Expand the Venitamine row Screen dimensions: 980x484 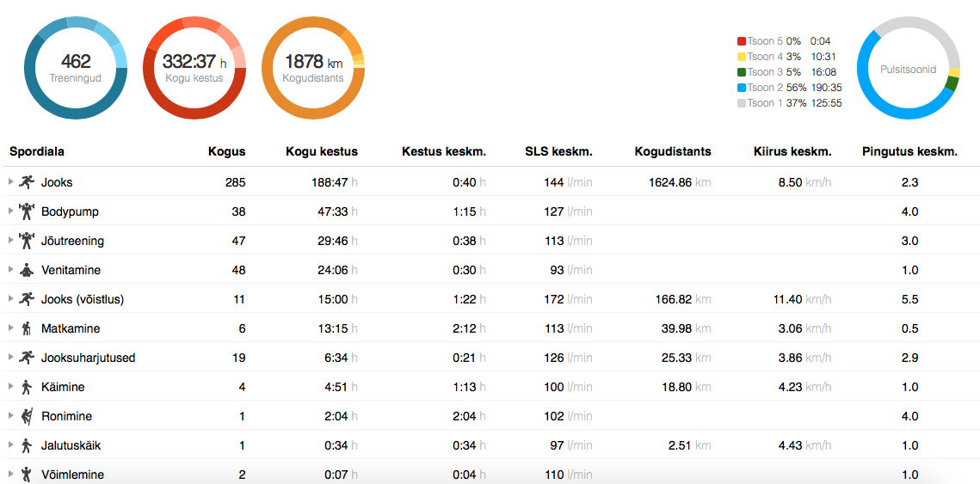point(11,270)
